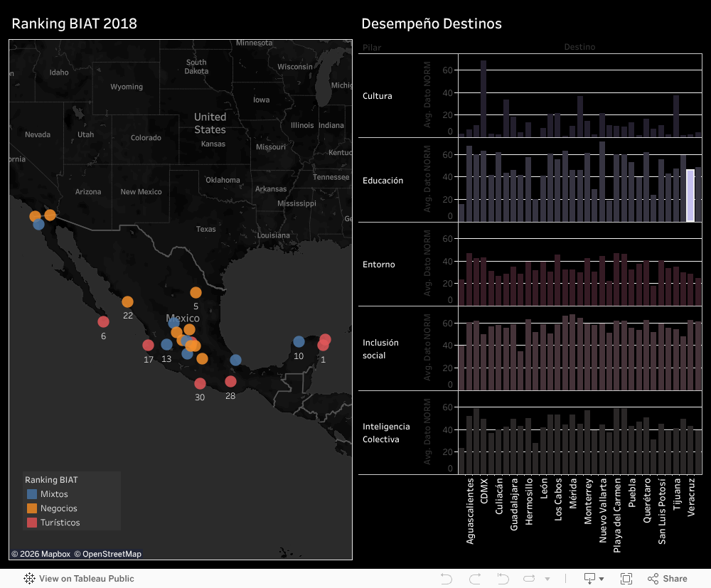The image size is (711, 588).
Task: Toggle Turísticos legend item highlight
Action: click(60, 523)
